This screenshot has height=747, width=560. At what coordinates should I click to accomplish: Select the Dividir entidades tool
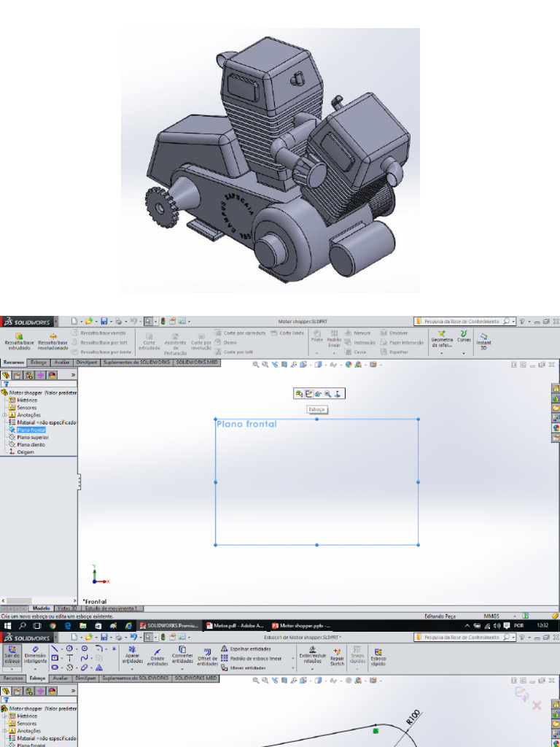pos(157,657)
